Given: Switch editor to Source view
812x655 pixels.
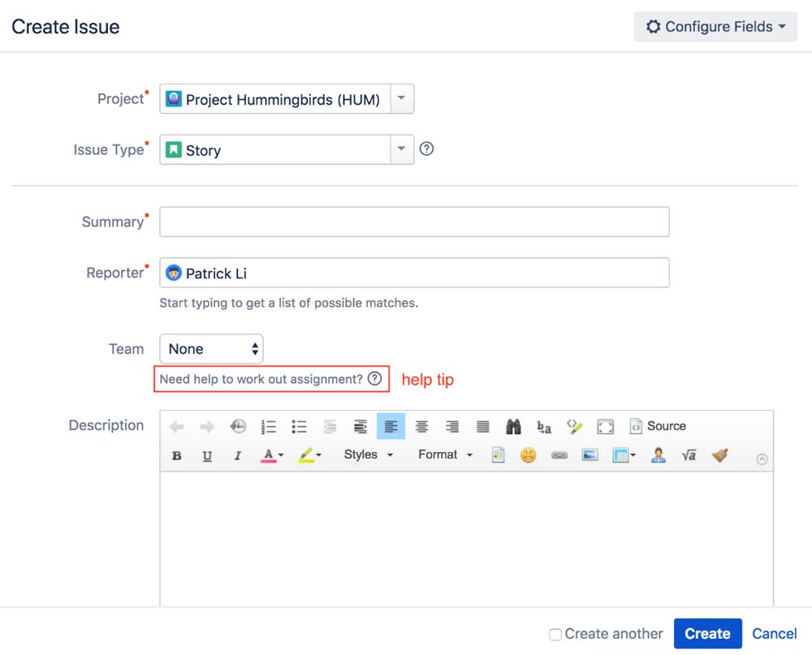Looking at the screenshot, I should pyautogui.click(x=658, y=426).
